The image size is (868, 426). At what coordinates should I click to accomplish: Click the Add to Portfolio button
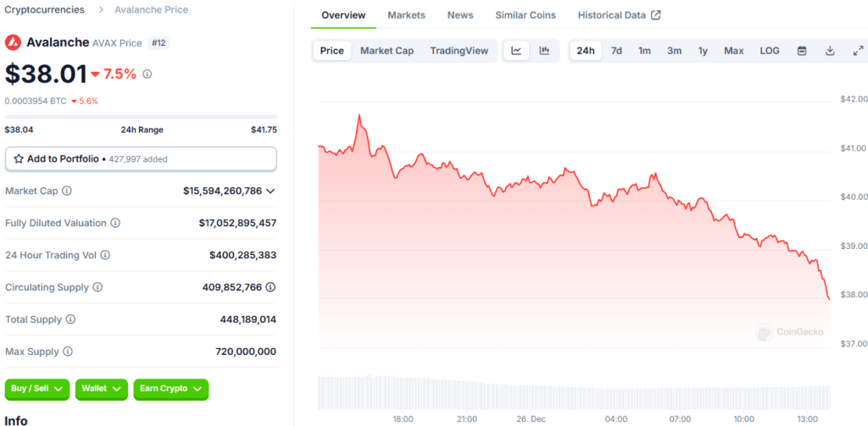[x=141, y=158]
